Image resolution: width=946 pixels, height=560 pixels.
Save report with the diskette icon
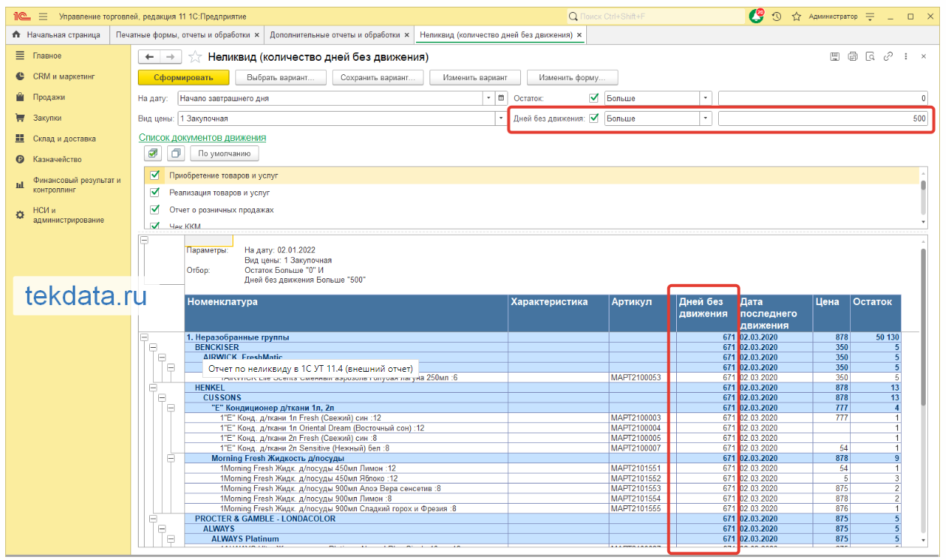coord(834,56)
